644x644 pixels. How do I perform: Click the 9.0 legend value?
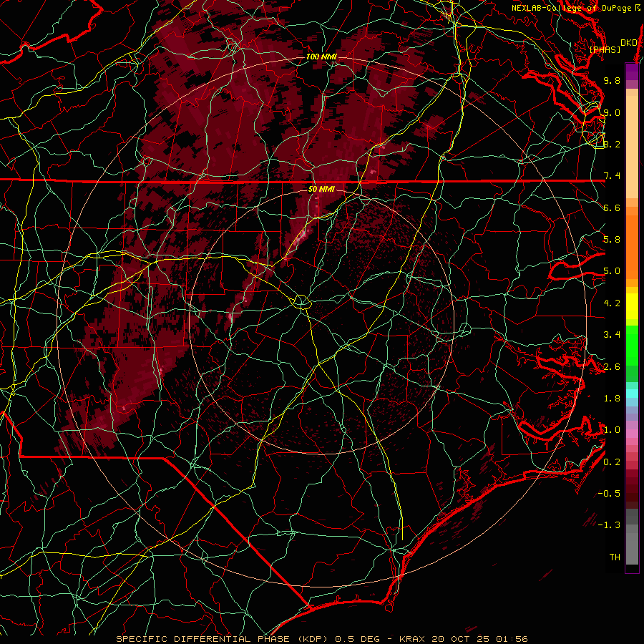coord(612,112)
